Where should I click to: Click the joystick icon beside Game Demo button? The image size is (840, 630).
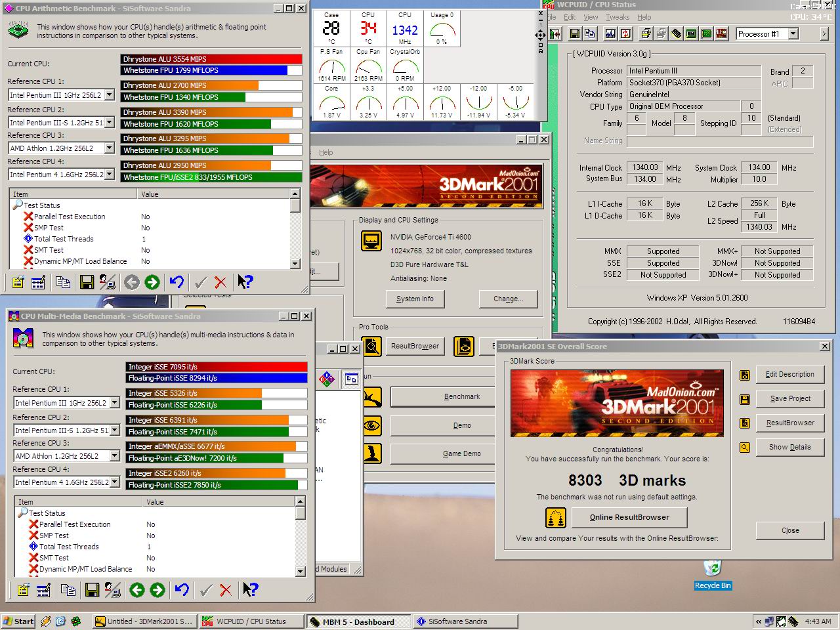(x=371, y=453)
